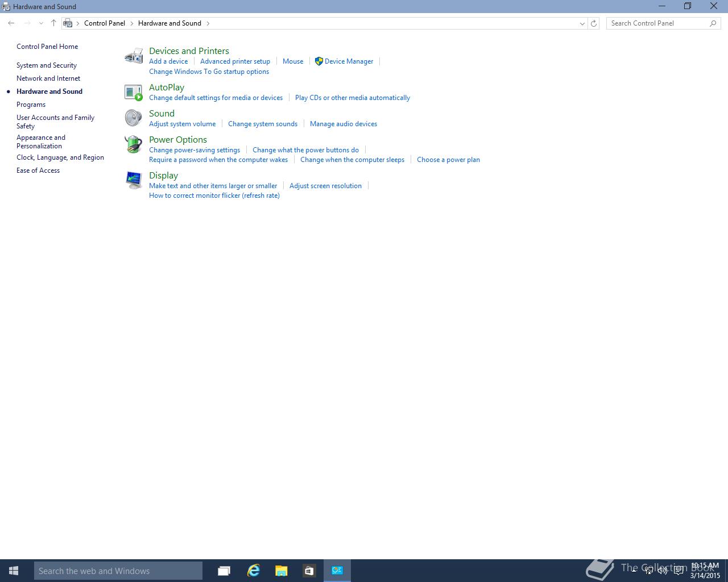Open Clock, Language, and Region
728x582 pixels.
[x=60, y=157]
